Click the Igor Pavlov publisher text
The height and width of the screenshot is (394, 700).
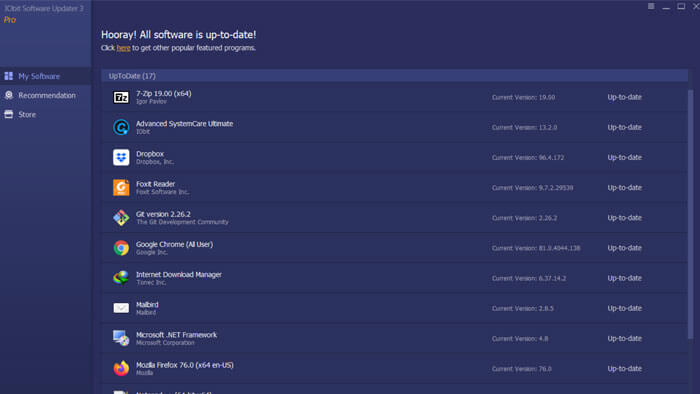(x=151, y=102)
